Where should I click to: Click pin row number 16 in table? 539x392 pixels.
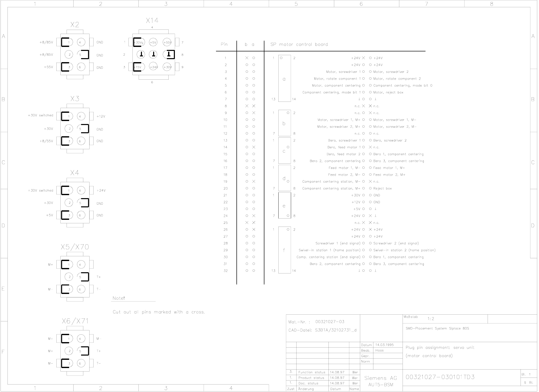click(x=225, y=161)
